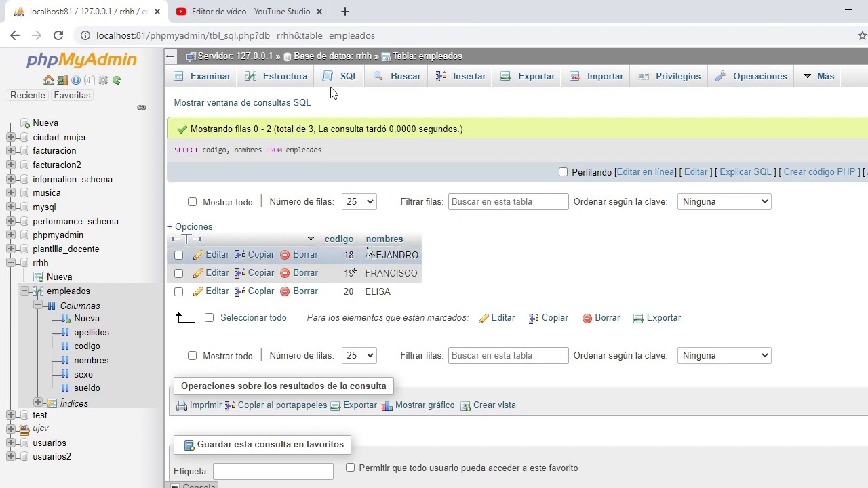Click pencil icon of bulk Editar action
The height and width of the screenshot is (488, 868).
[x=484, y=318]
